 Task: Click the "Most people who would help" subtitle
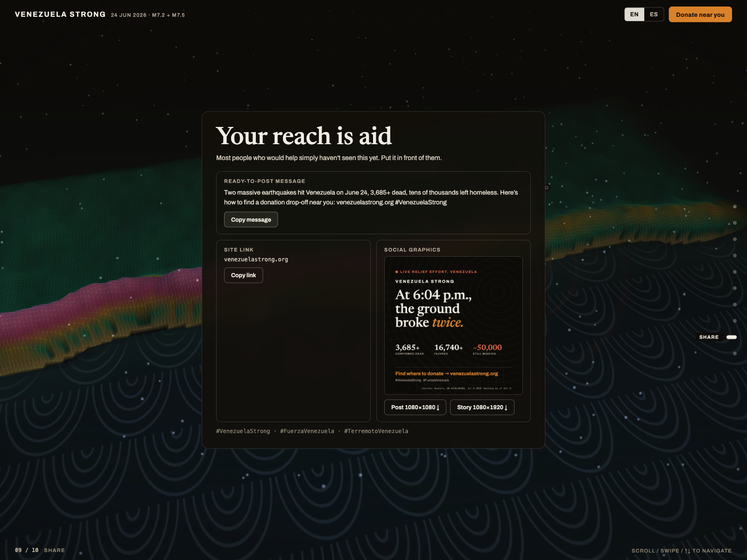coord(329,158)
